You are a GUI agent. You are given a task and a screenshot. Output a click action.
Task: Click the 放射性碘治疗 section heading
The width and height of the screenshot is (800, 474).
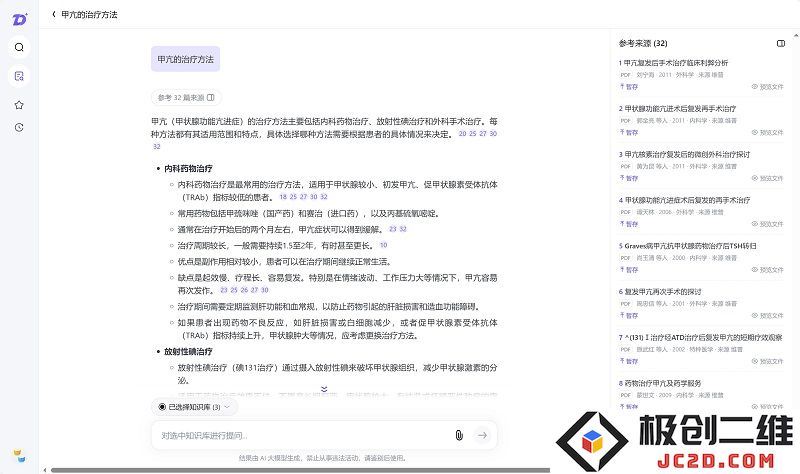188,352
